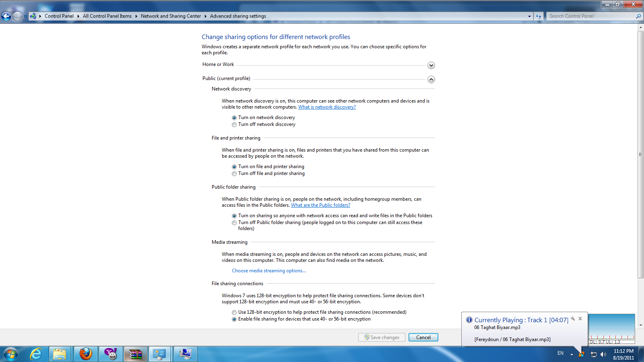Screen dimensions: 644x362
Task: Open Yahoo Messenger from taskbar
Action: (110, 354)
